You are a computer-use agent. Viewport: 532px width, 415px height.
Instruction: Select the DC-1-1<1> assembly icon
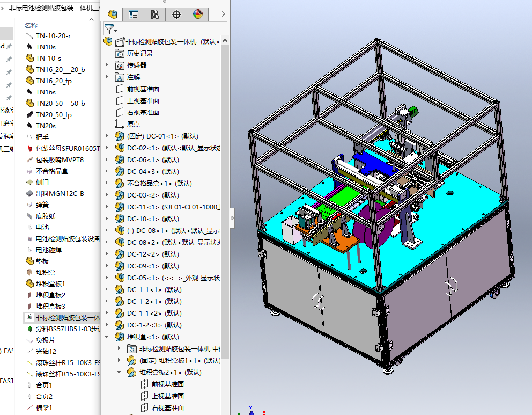coord(120,290)
